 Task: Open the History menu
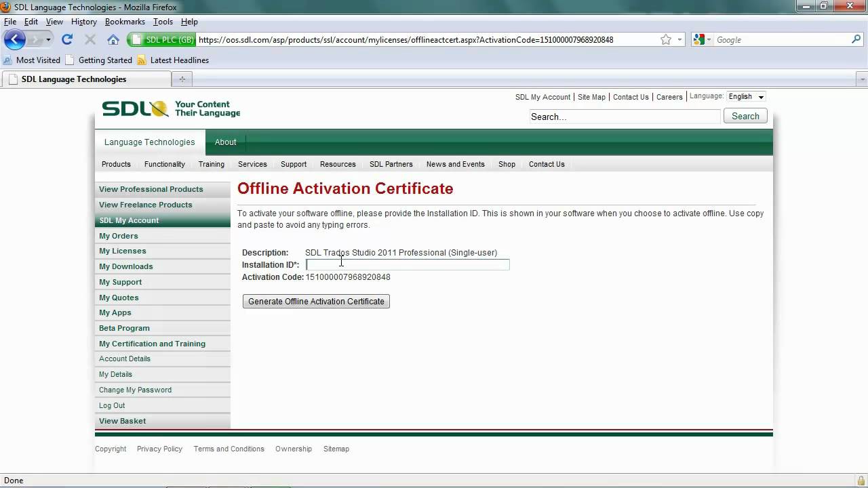click(x=84, y=22)
